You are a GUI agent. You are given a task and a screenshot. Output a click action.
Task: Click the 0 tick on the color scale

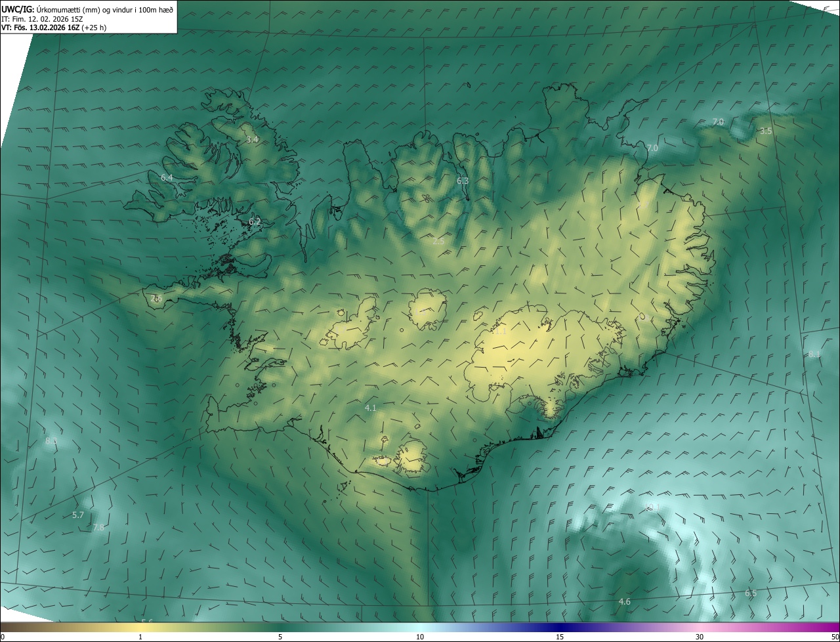tap(3, 637)
